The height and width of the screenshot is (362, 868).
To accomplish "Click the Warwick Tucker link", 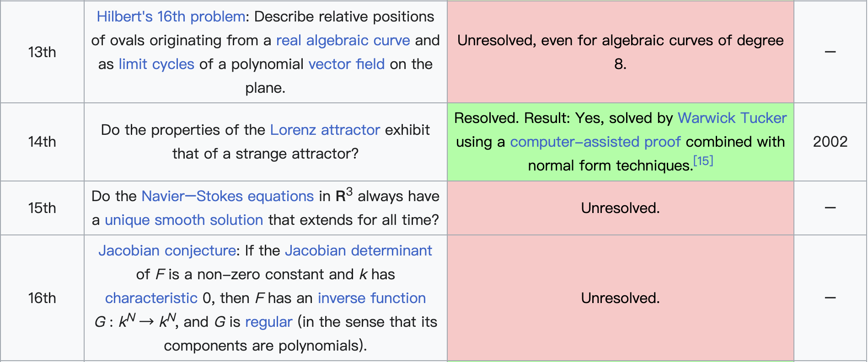I will point(732,118).
